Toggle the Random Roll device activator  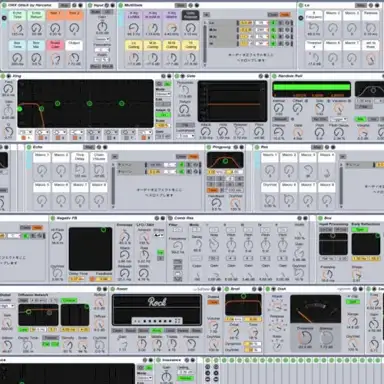(x=274, y=76)
